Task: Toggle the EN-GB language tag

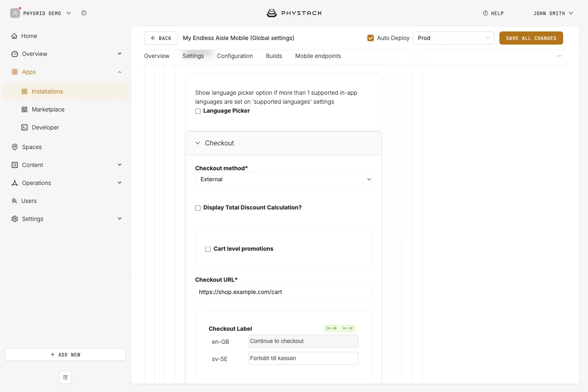Action: click(x=331, y=328)
